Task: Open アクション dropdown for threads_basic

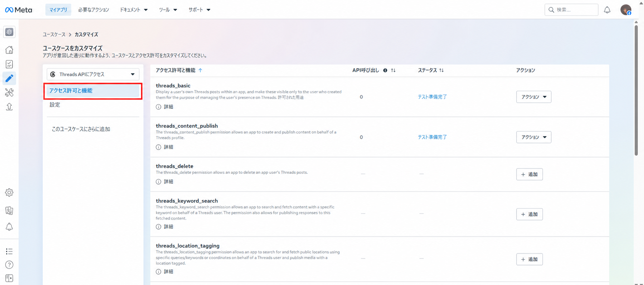Action: point(534,97)
